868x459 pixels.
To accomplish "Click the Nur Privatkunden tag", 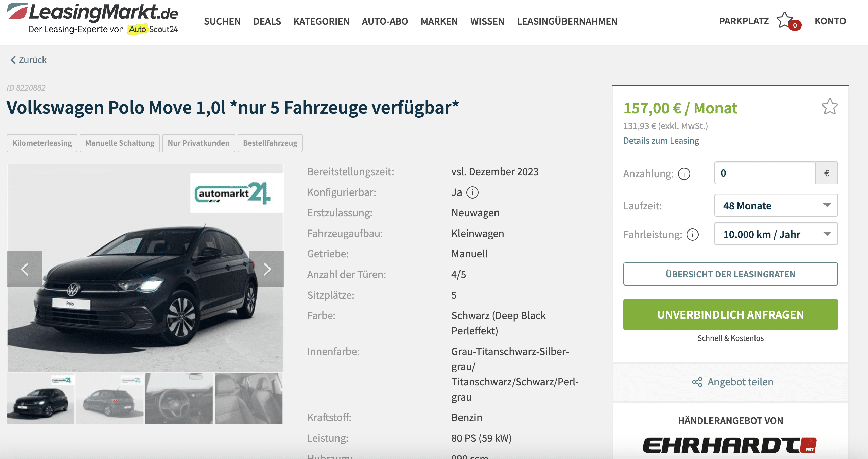I will point(198,143).
